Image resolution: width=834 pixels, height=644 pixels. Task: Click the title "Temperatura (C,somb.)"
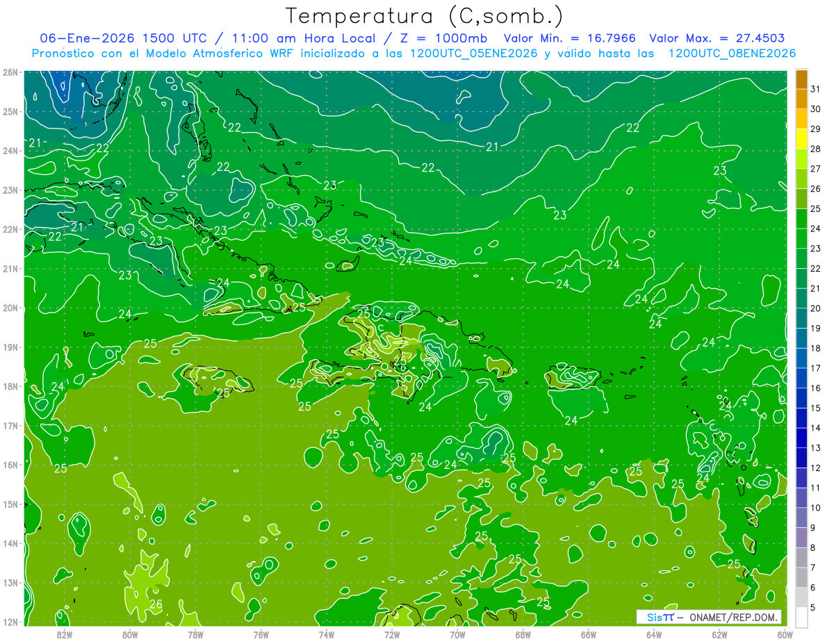point(425,17)
